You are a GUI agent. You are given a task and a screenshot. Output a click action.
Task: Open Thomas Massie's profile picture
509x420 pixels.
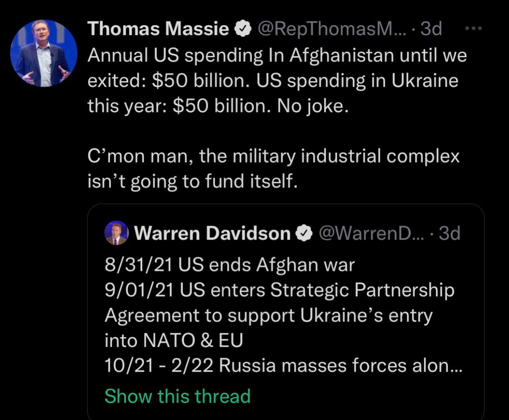[44, 54]
